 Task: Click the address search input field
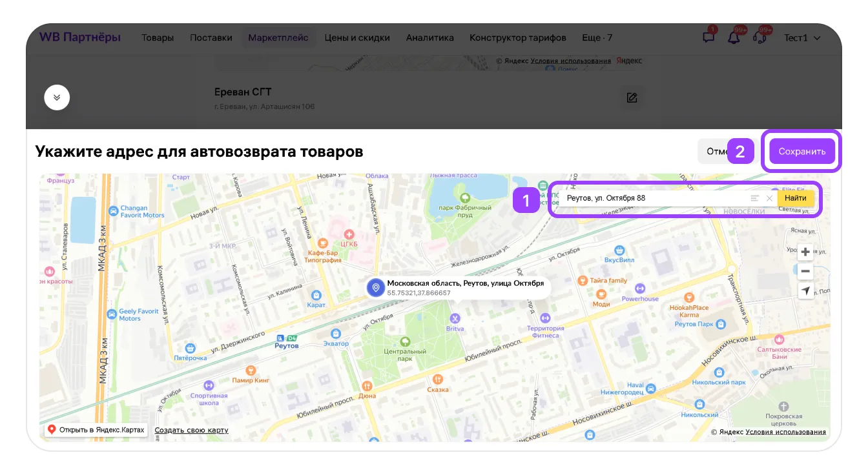point(652,198)
